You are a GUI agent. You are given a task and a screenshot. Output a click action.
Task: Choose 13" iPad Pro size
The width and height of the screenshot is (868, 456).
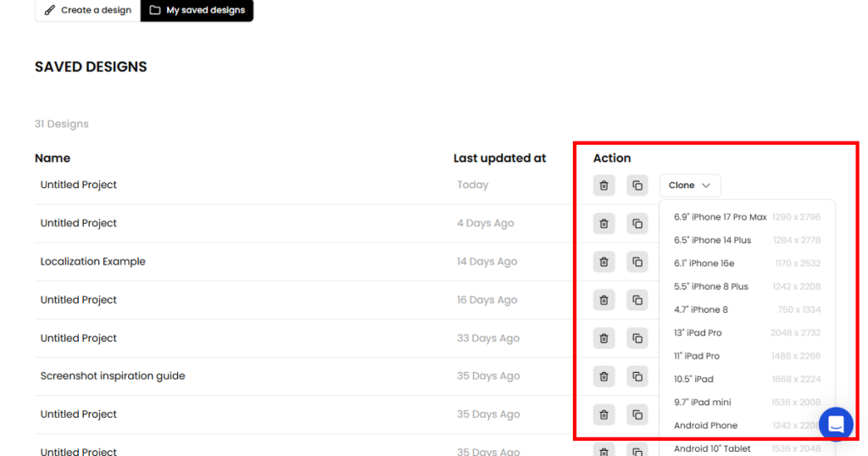pyautogui.click(x=747, y=333)
